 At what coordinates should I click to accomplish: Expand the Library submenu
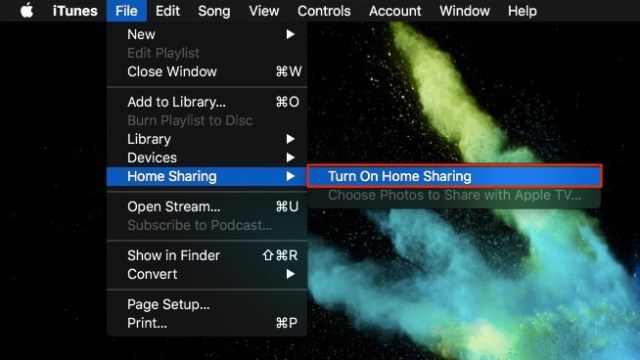(207, 139)
